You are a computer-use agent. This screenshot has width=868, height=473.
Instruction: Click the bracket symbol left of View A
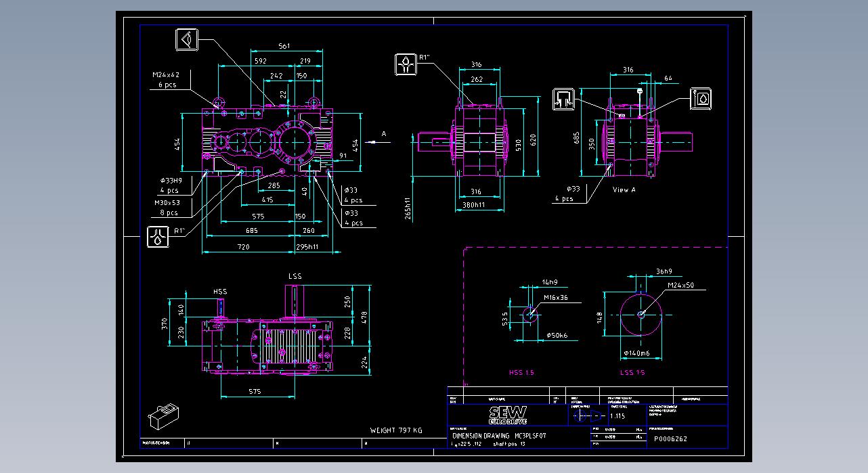tap(563, 99)
